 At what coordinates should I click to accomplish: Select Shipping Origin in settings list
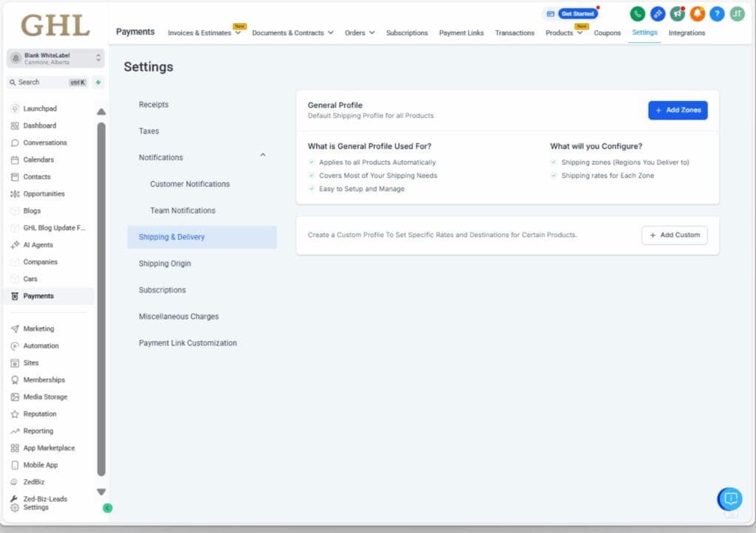(x=165, y=264)
